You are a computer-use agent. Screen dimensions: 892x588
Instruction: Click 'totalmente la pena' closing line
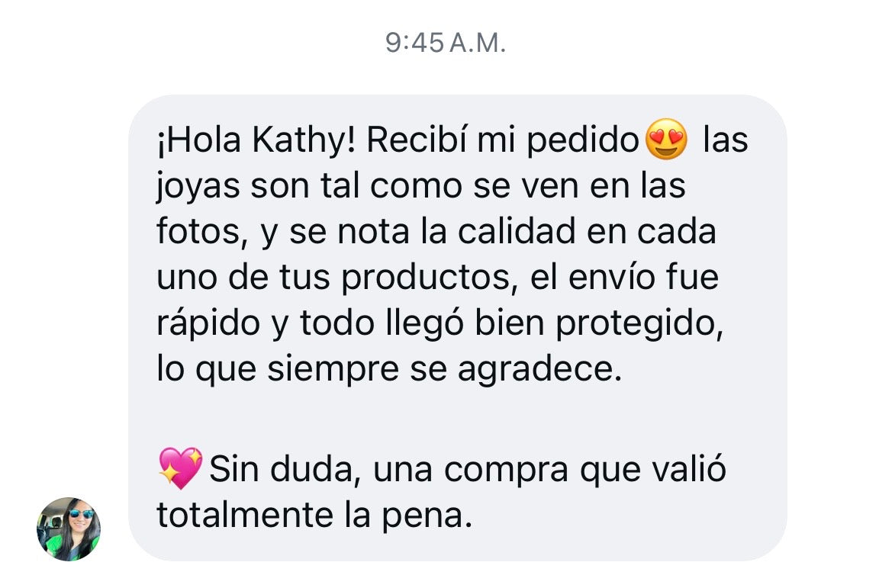pos(314,516)
